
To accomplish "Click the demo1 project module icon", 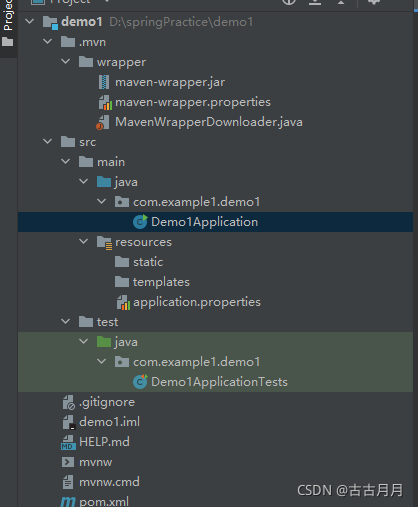I will pyautogui.click(x=50, y=22).
